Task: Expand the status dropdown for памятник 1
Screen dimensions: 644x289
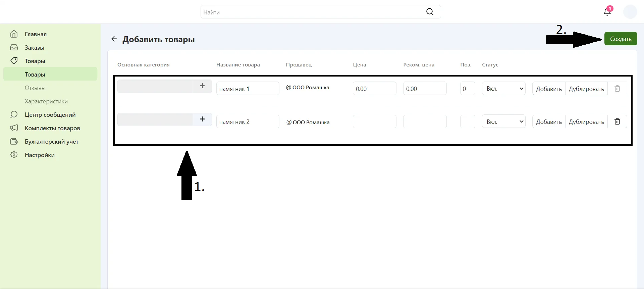Action: click(503, 89)
